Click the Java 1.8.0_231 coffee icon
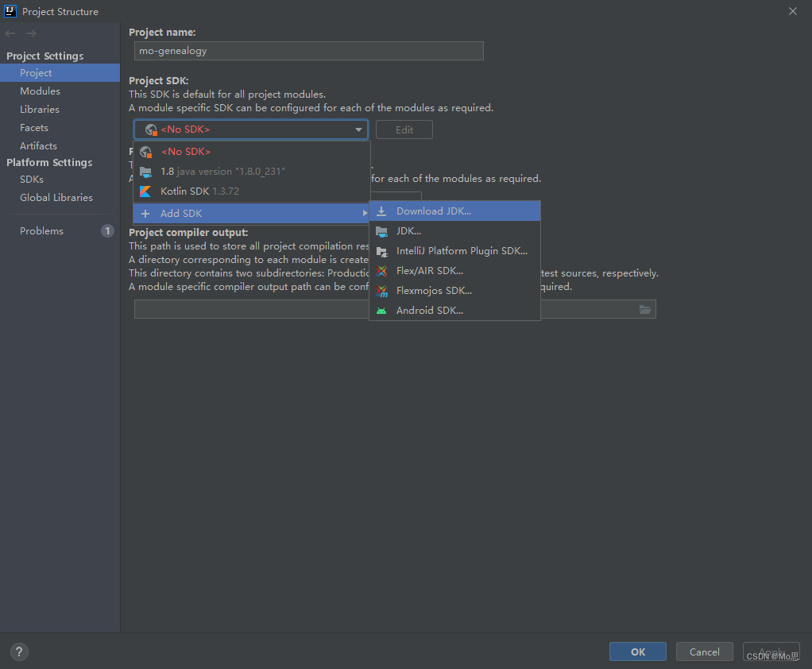Viewport: 812px width, 669px height. pos(146,171)
